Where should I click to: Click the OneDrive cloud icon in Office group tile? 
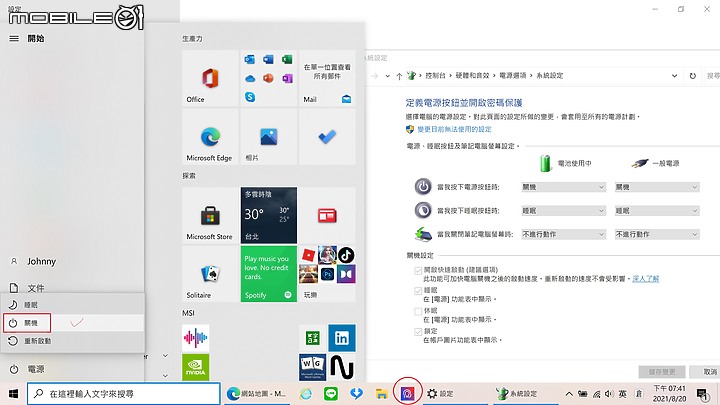[x=250, y=79]
